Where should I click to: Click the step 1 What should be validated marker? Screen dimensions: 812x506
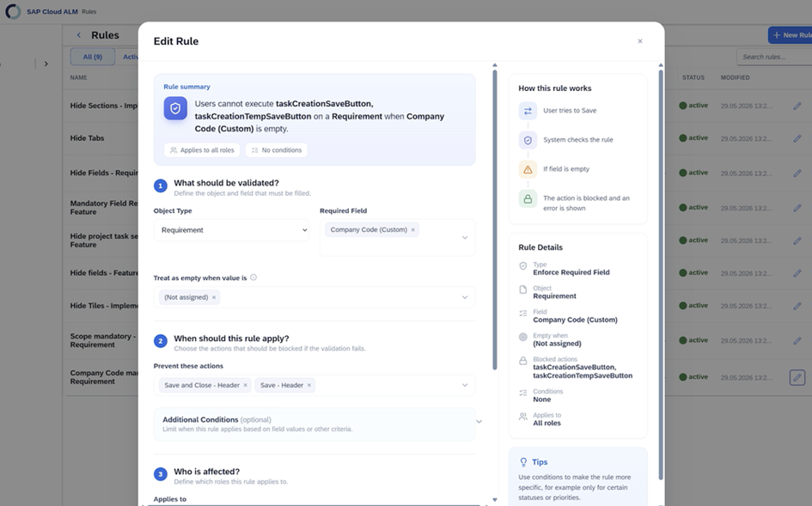pyautogui.click(x=161, y=186)
